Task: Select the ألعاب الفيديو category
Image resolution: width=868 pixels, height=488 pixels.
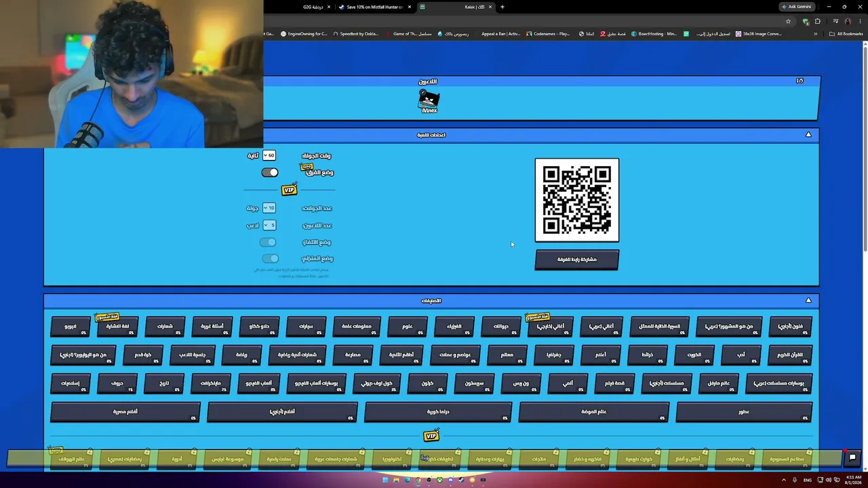Action: [x=258, y=383]
